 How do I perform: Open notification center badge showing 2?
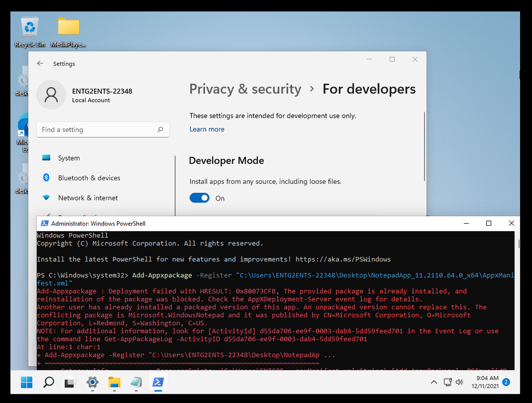[x=506, y=382]
